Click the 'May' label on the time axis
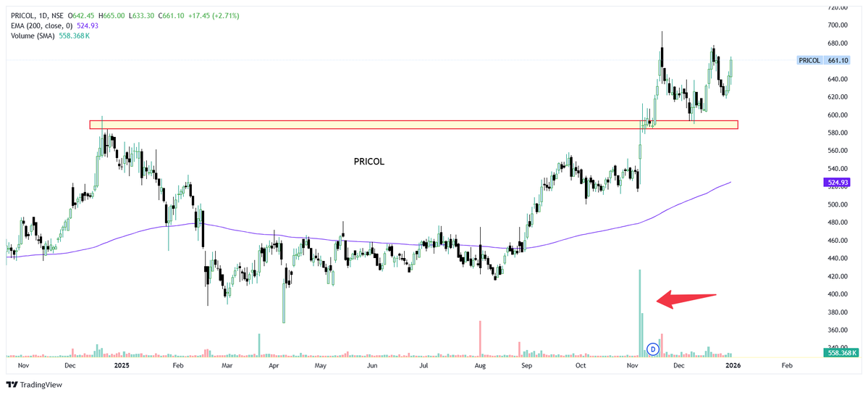This screenshot has width=868, height=395. [x=321, y=365]
